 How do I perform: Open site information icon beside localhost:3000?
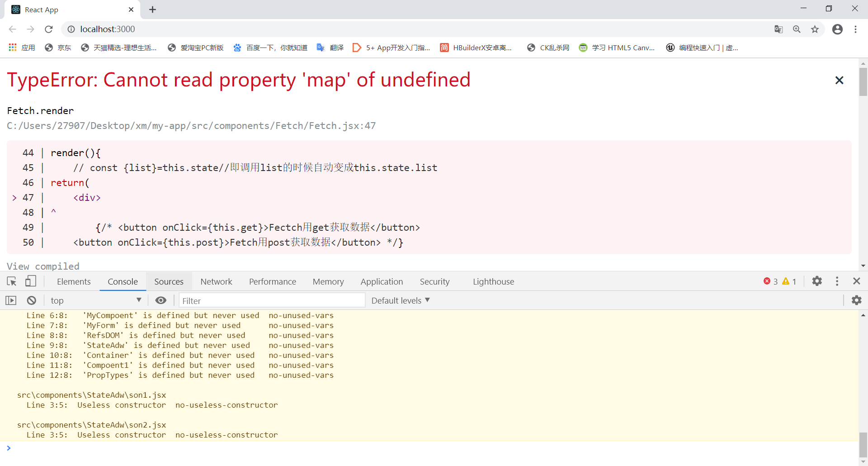[x=71, y=29]
